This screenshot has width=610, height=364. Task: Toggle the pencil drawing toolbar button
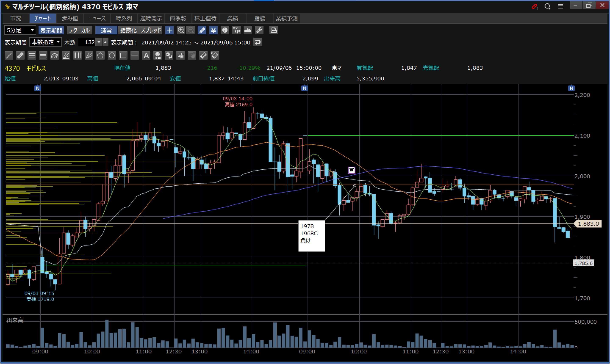(x=202, y=30)
